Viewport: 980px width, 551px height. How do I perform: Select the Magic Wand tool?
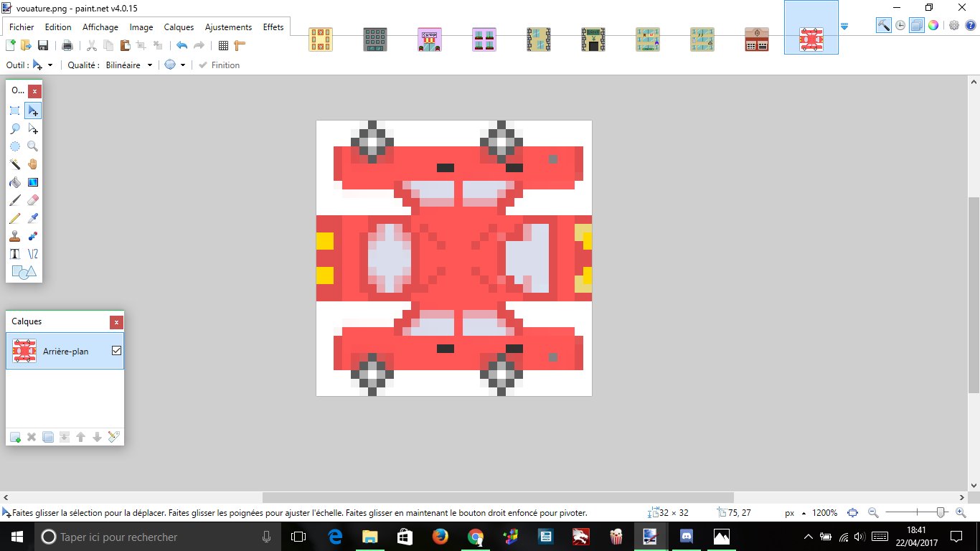(14, 164)
